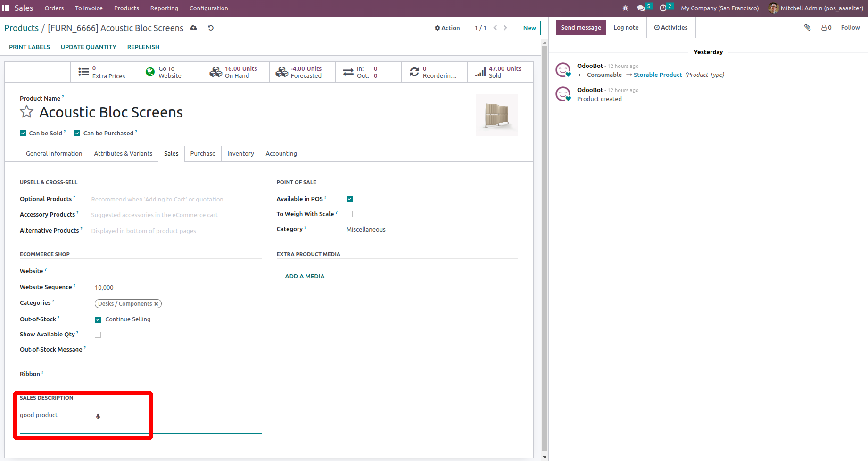This screenshot has height=461, width=868.
Task: Open 47.00 Units Sold stat
Action: tap(500, 72)
